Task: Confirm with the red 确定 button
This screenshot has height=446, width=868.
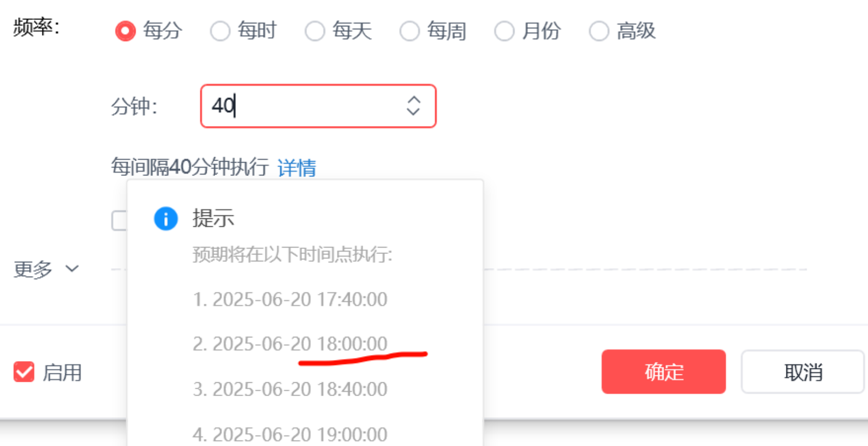Action: tap(664, 372)
